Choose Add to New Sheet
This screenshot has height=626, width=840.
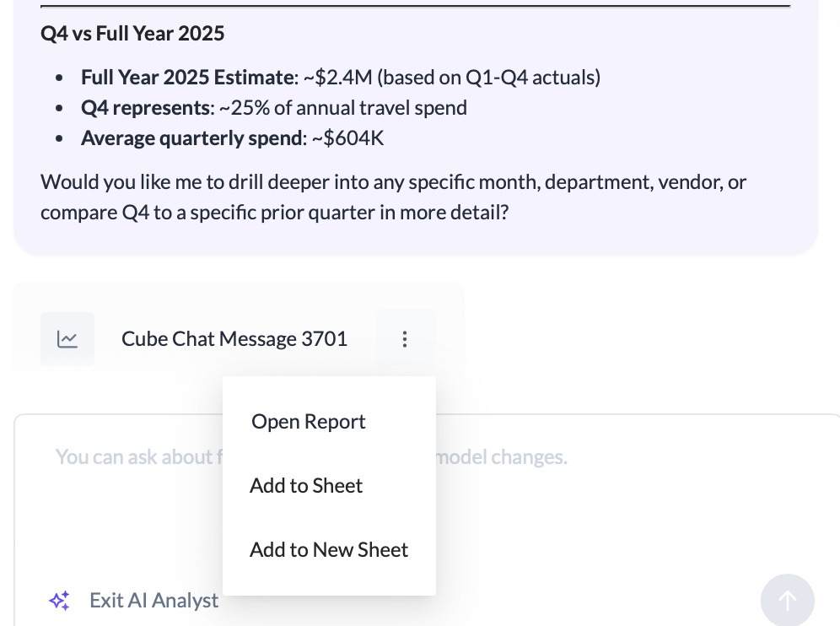tap(329, 550)
